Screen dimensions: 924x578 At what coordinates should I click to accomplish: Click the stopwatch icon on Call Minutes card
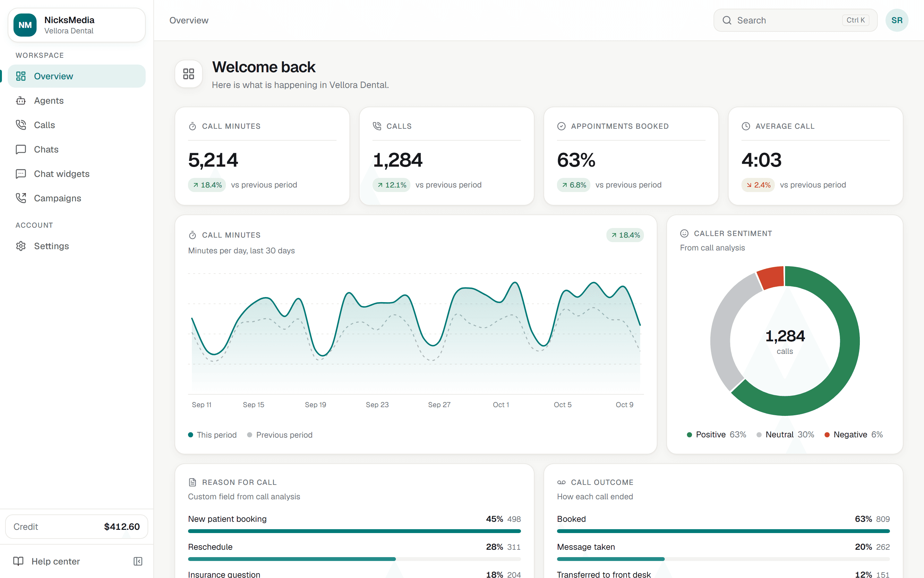click(193, 126)
